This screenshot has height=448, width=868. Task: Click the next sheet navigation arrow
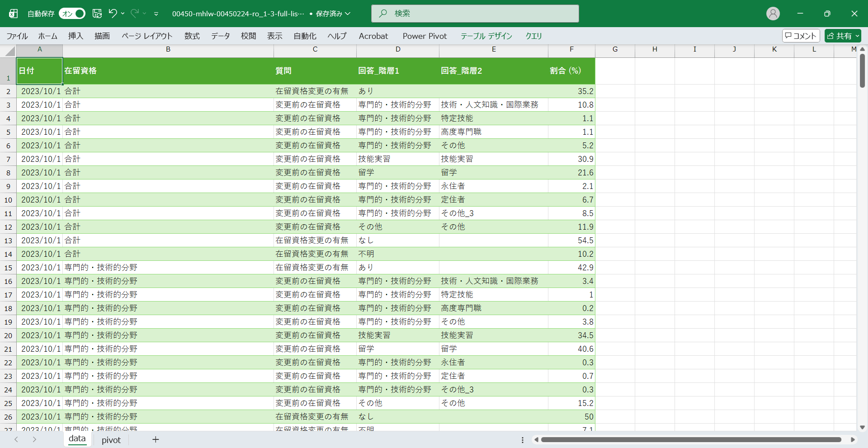pyautogui.click(x=34, y=439)
